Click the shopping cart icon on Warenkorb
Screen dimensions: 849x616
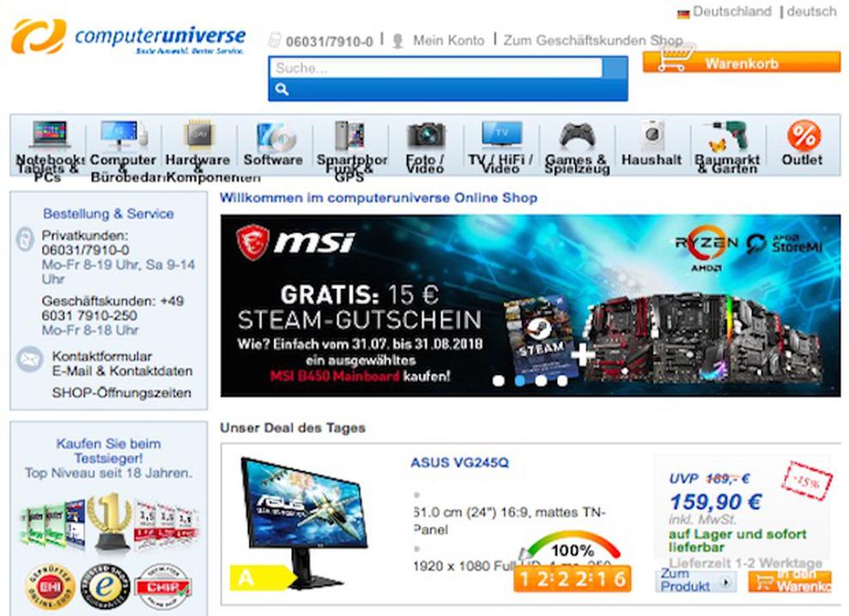click(675, 58)
